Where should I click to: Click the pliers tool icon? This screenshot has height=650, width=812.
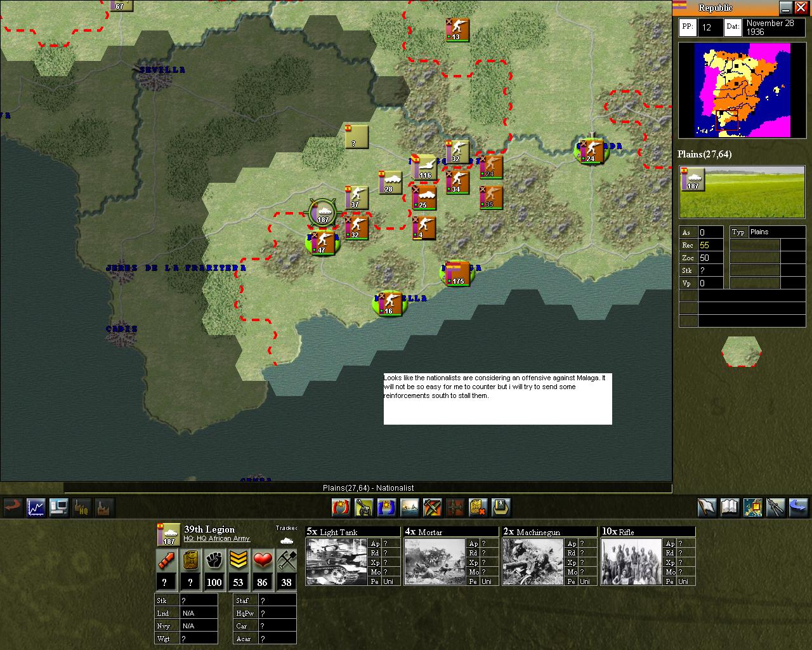pyautogui.click(x=776, y=507)
